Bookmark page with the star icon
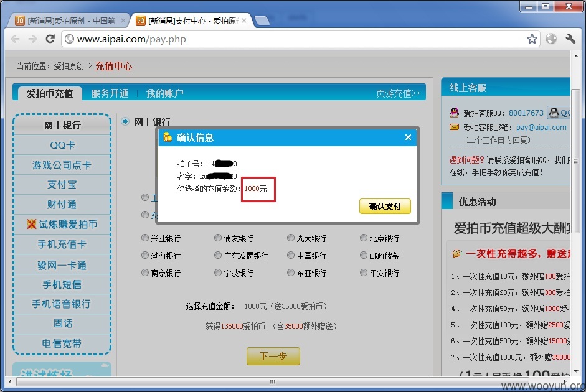 coord(532,39)
